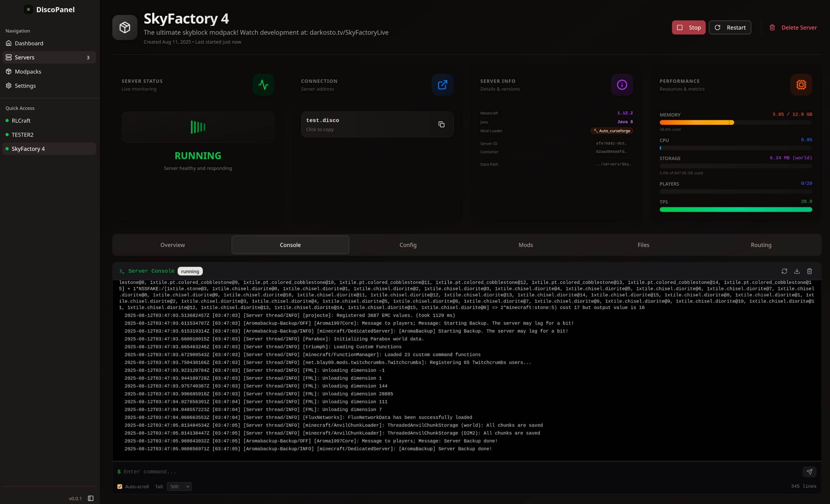The width and height of the screenshot is (830, 504).
Task: Click the Server Console terminal prompt icon
Action: (x=122, y=271)
